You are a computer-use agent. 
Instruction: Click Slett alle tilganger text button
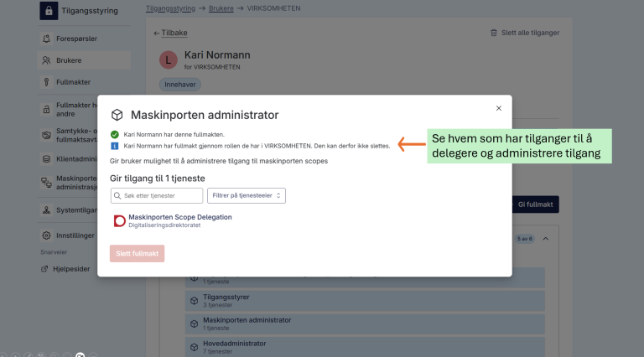coord(530,33)
